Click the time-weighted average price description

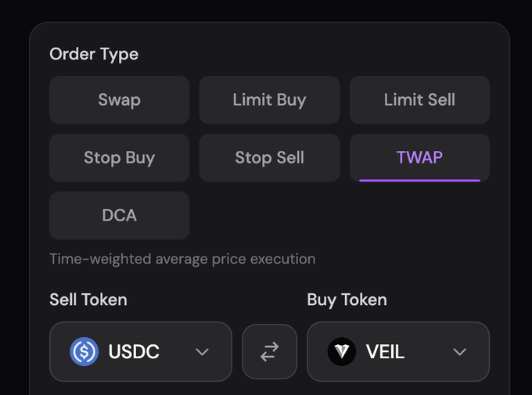(182, 259)
